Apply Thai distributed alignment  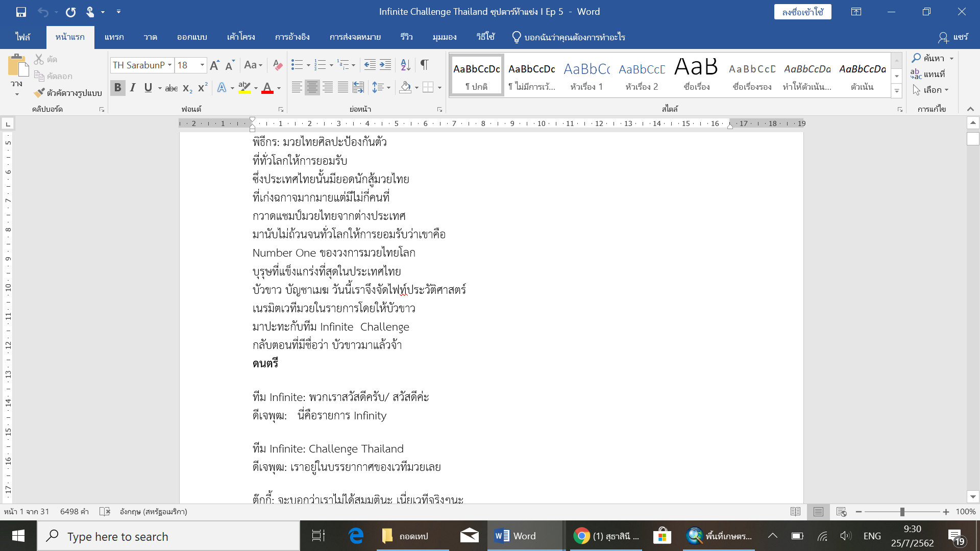(358, 88)
